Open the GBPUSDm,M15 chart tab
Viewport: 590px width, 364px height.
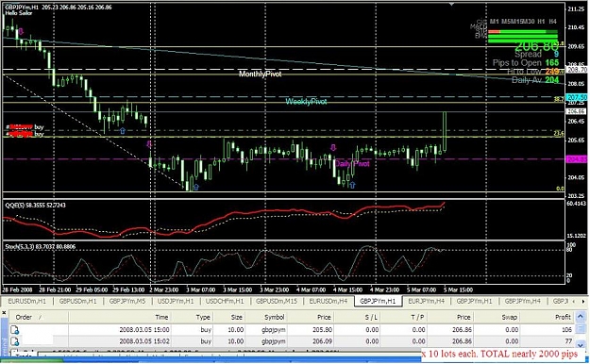tap(277, 301)
